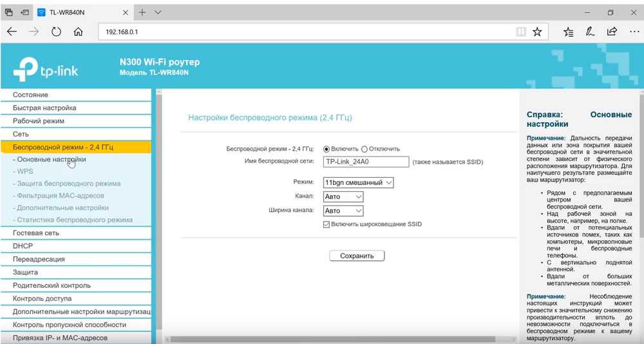
Task: Open the Режим dropdown (11bgn смешанный)
Action: [358, 183]
